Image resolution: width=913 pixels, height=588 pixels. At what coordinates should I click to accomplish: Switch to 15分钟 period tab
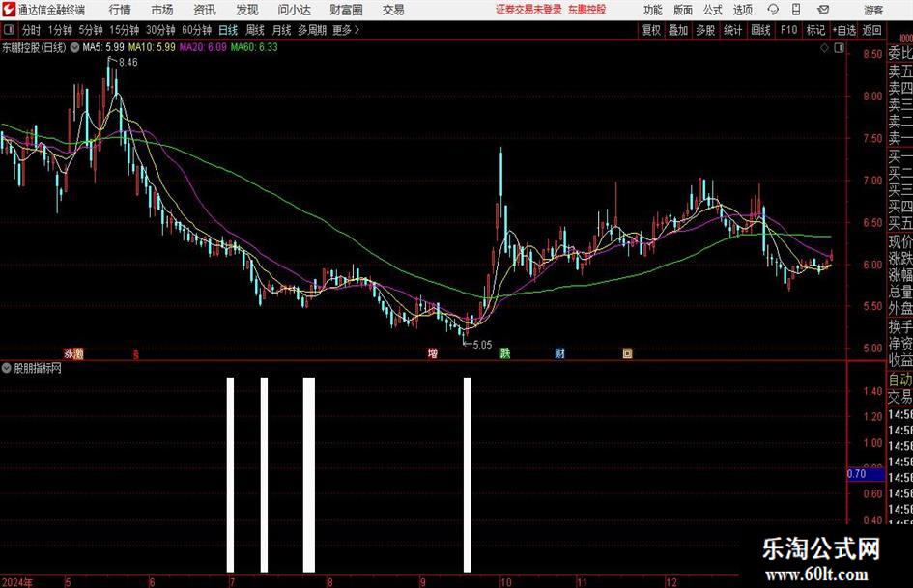(125, 30)
